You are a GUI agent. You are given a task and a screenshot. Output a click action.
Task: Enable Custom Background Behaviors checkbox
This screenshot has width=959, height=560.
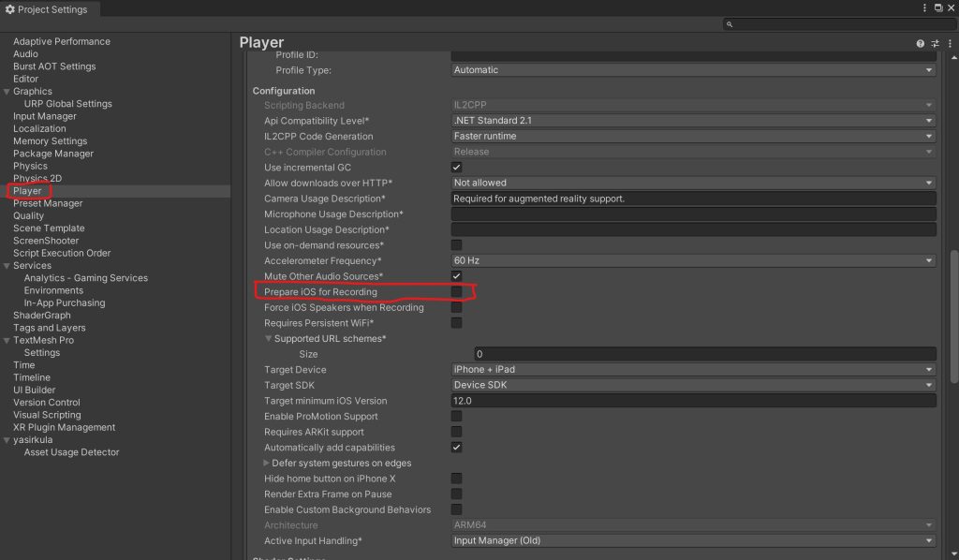456,509
